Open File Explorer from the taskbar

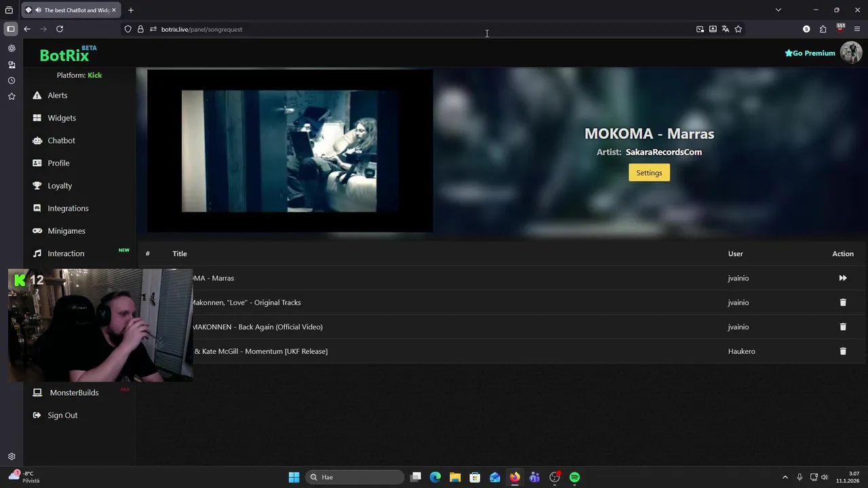[455, 477]
